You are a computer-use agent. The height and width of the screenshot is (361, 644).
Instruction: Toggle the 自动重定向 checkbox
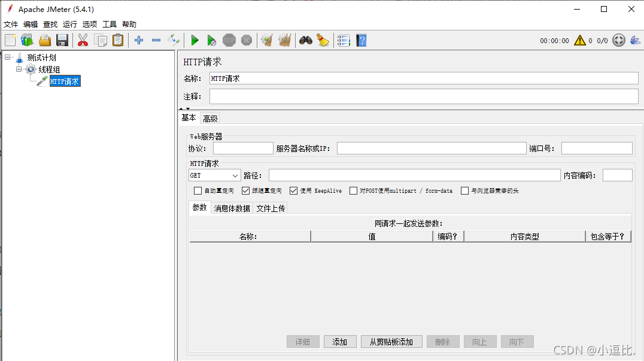pyautogui.click(x=198, y=190)
